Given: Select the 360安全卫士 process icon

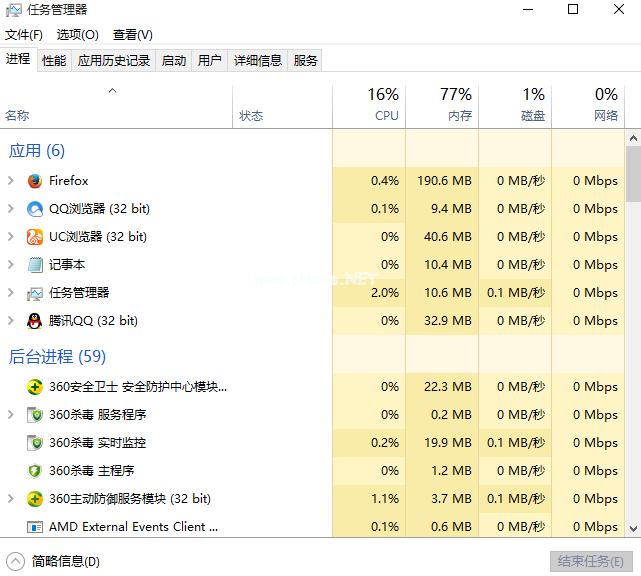Looking at the screenshot, I should click(x=35, y=387).
